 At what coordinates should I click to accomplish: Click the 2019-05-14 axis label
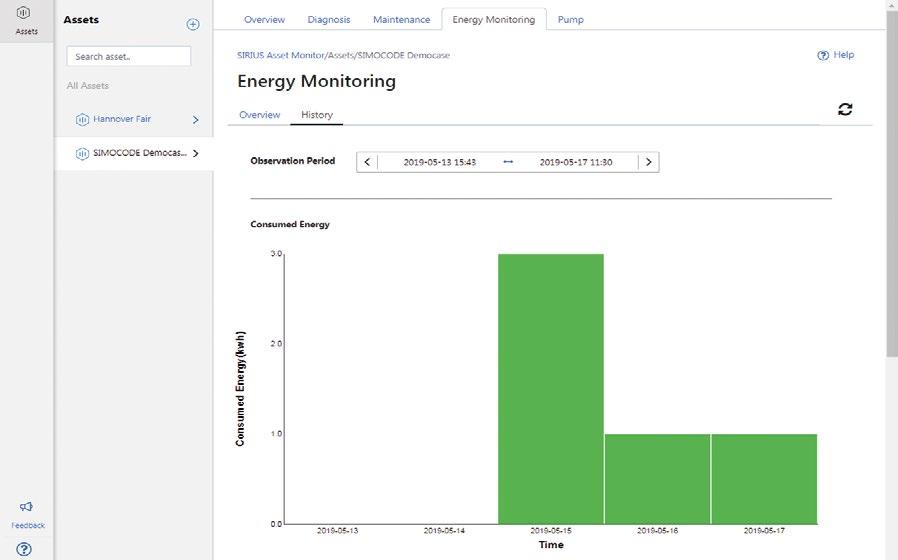(444, 531)
